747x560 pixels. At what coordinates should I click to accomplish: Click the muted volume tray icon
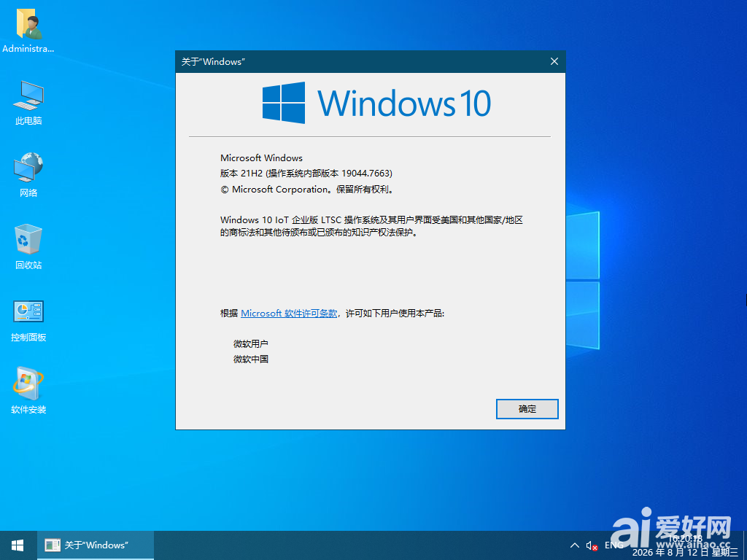click(x=592, y=545)
